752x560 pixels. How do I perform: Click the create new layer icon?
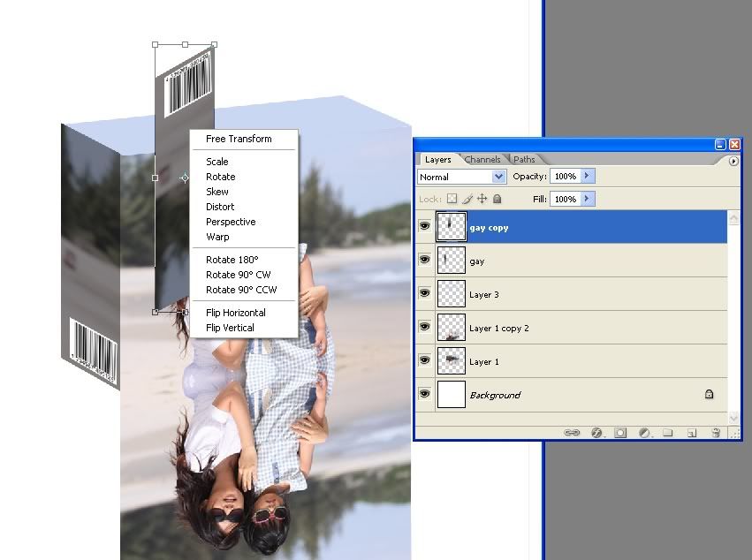tap(692, 433)
